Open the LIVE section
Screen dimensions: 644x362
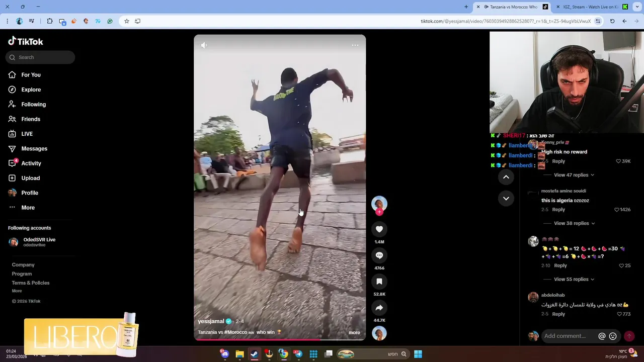coord(27,134)
